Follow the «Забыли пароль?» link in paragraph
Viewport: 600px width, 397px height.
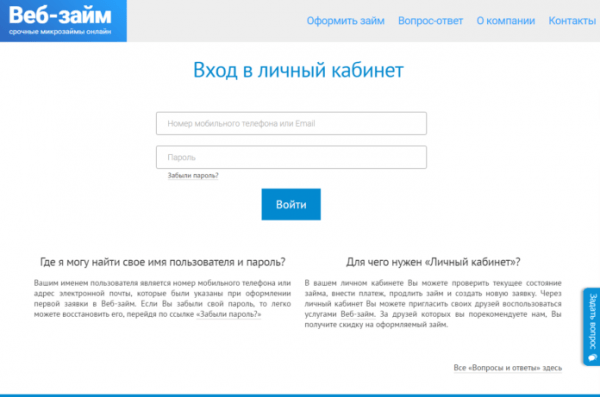pos(229,314)
